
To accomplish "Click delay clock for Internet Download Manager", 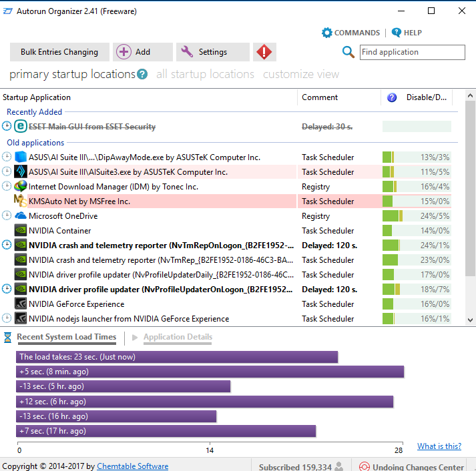I will pos(7,186).
